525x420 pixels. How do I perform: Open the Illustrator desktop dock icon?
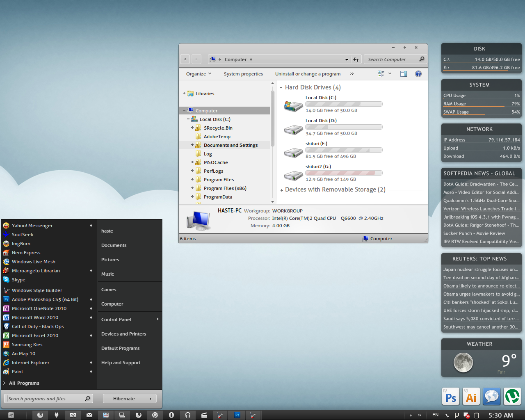(x=471, y=397)
